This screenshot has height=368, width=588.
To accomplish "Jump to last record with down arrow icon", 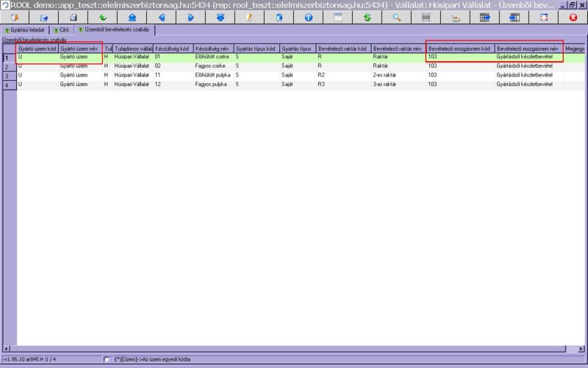I will tap(220, 17).
